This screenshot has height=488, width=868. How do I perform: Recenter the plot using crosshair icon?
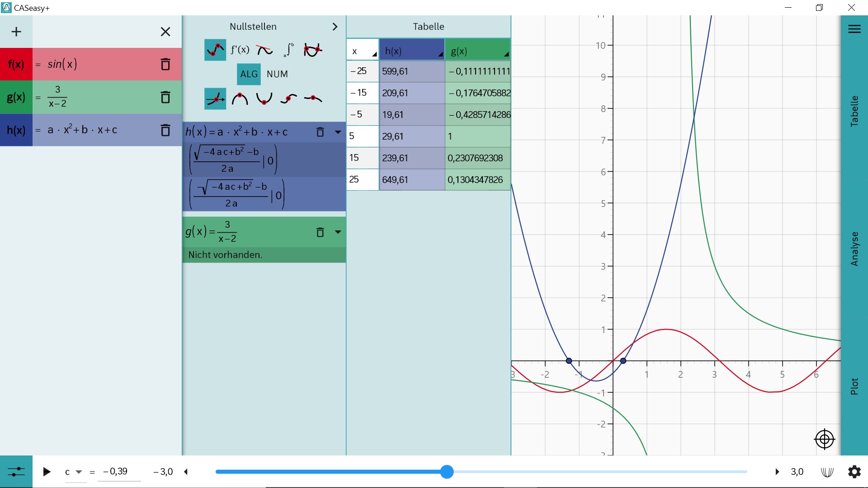point(824,439)
